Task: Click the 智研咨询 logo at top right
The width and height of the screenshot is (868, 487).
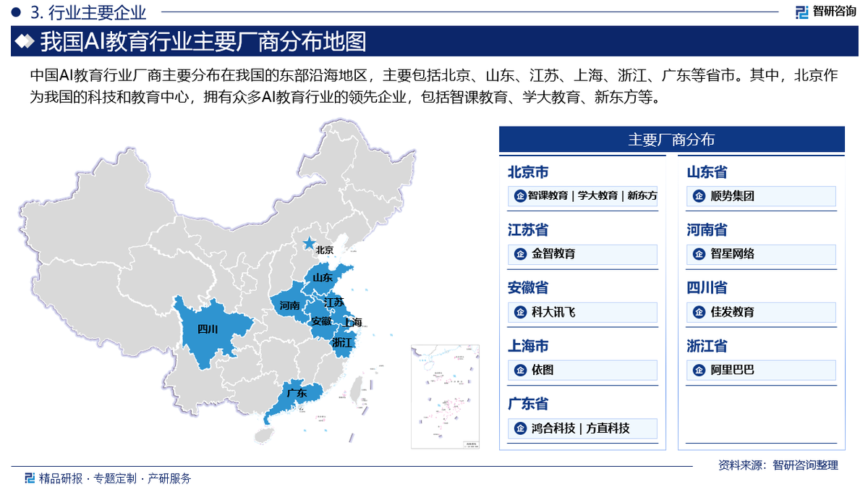Action: coord(825,11)
